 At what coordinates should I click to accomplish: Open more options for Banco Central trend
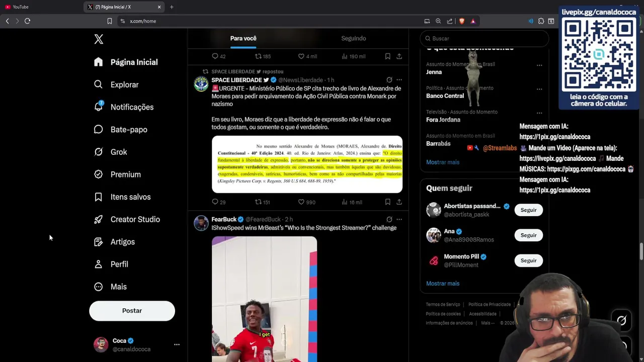click(539, 89)
